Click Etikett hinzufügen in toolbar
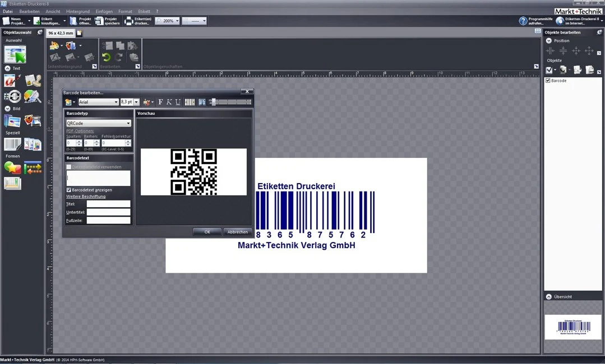 47,21
